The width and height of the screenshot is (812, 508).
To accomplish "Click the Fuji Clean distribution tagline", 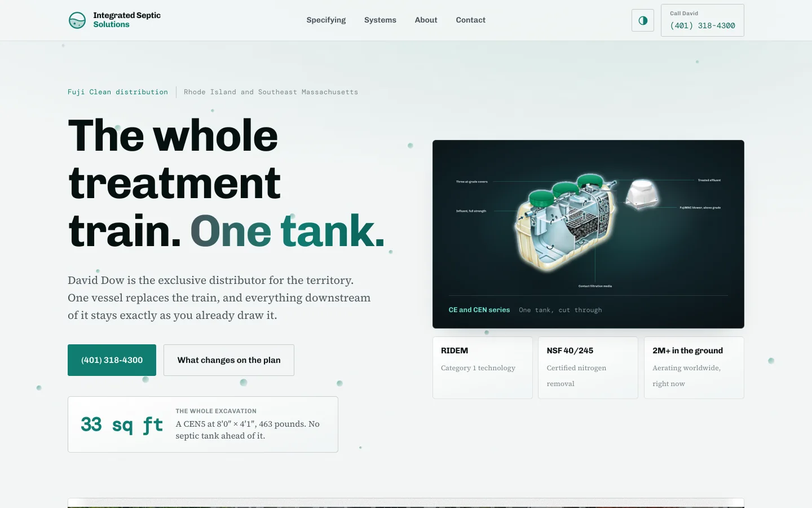I will (x=118, y=92).
